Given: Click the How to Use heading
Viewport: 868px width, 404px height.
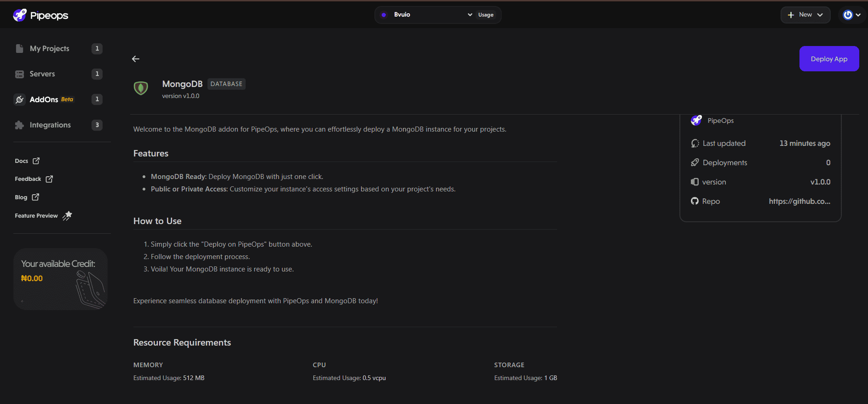Looking at the screenshot, I should click(x=157, y=221).
